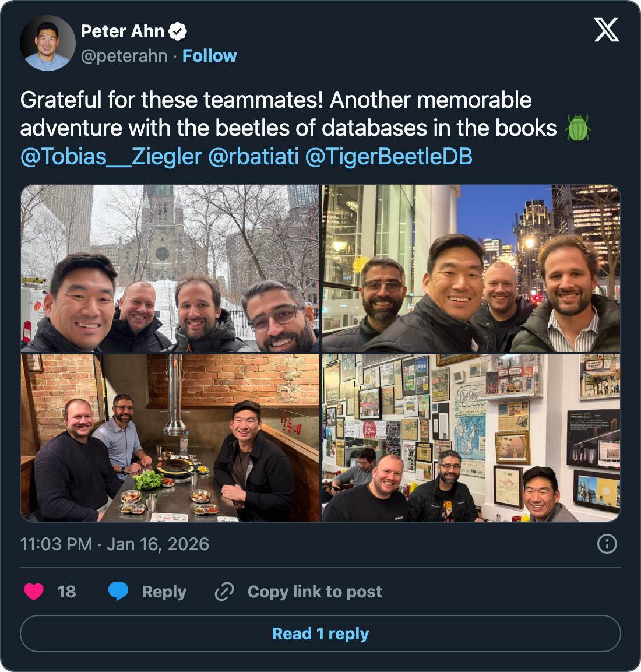Click the @peterahn handle
641x672 pixels.
click(x=124, y=56)
